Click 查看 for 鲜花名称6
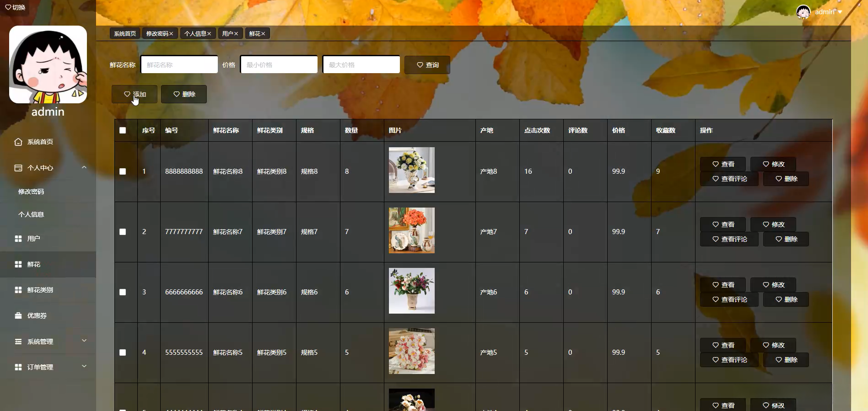The height and width of the screenshot is (411, 868). [x=723, y=285]
